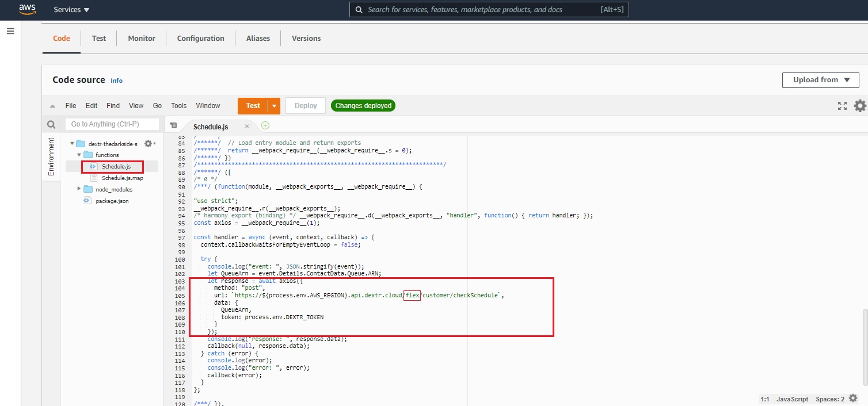Click the editor tab list icon
Viewport: 868px width, 406px height.
coord(173,125)
